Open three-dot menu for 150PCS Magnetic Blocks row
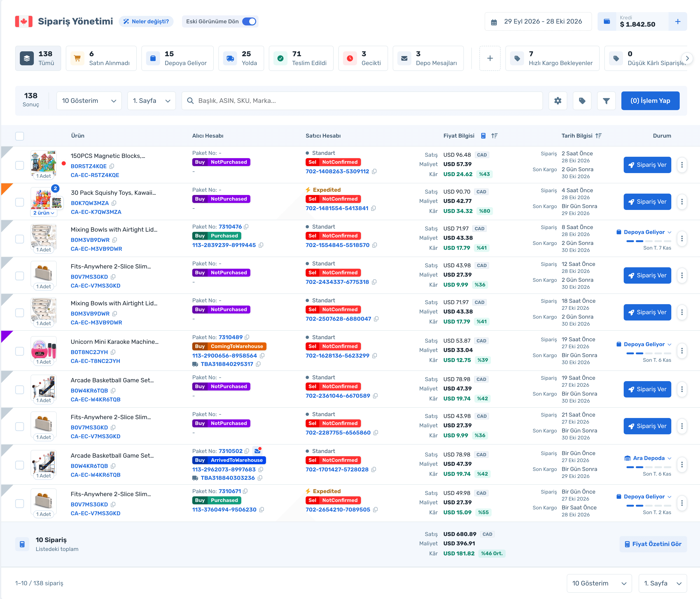Viewport: 700px width, 599px height. click(x=682, y=165)
